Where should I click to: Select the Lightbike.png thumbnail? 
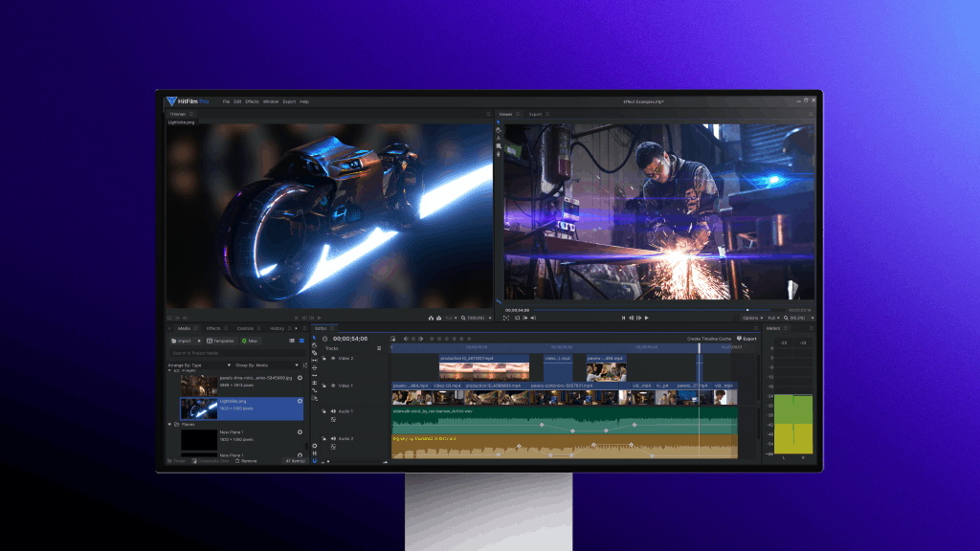[x=199, y=408]
